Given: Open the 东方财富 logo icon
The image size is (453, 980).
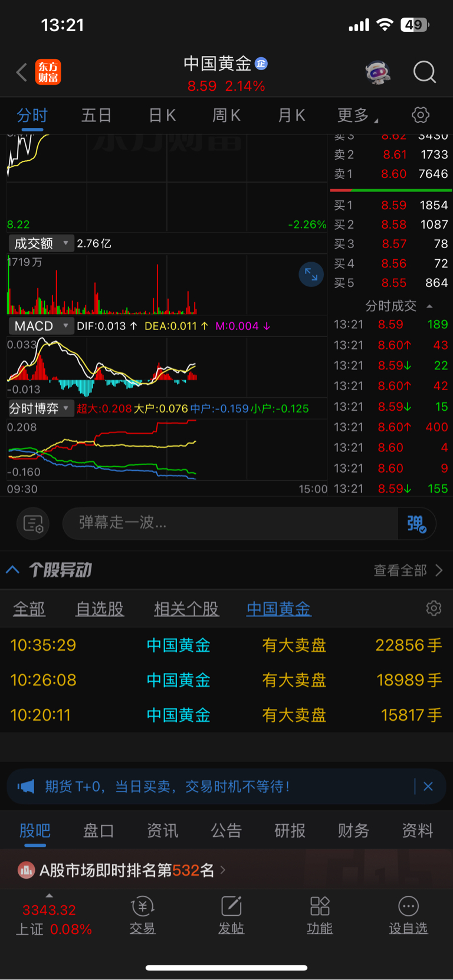Looking at the screenshot, I should click(48, 72).
